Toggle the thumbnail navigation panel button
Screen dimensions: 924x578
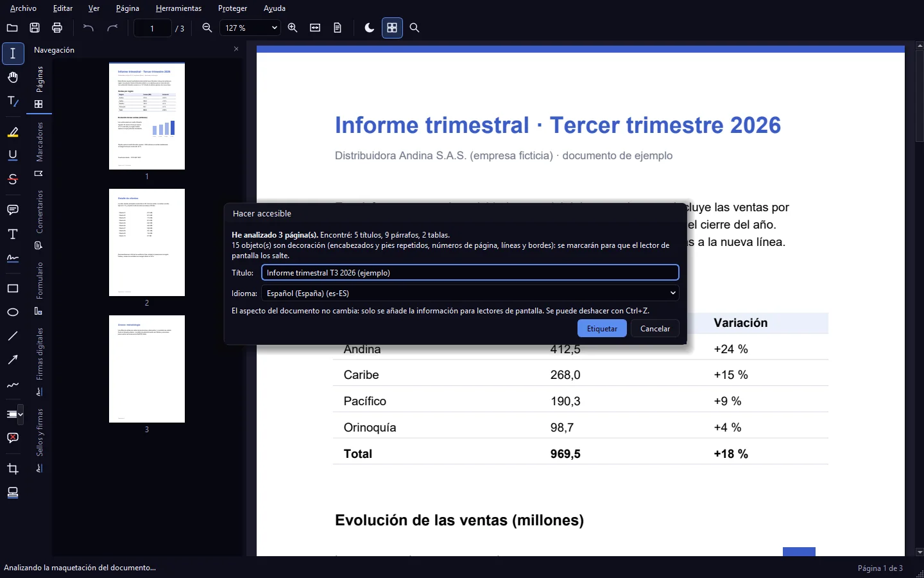coord(392,28)
